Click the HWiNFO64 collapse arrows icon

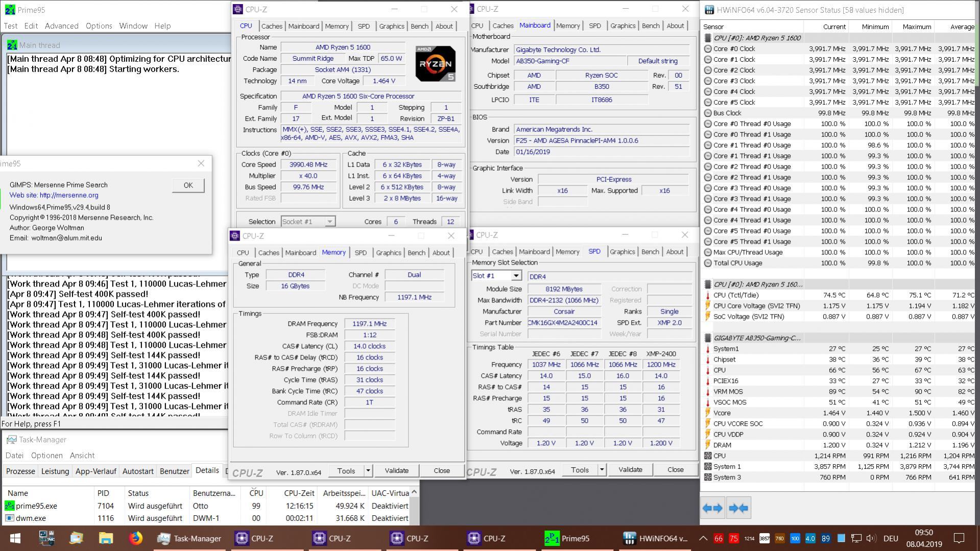pyautogui.click(x=738, y=508)
